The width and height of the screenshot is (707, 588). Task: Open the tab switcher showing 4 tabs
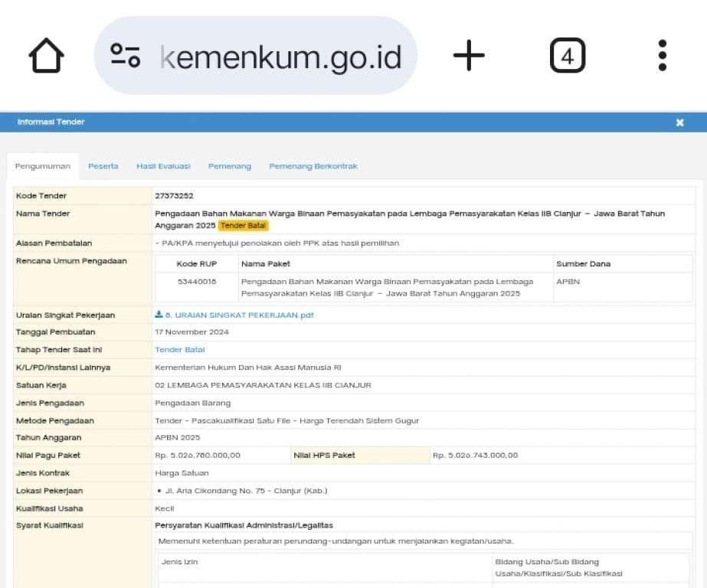(x=568, y=55)
